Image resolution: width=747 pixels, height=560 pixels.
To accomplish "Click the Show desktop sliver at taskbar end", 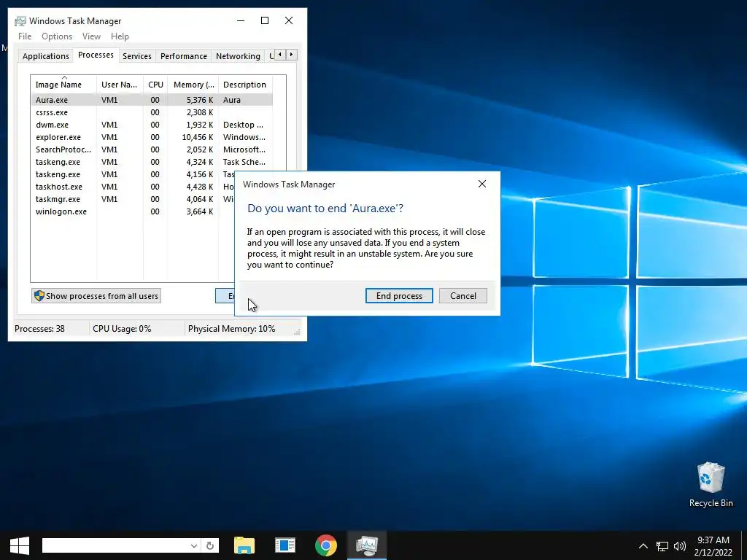I will click(x=743, y=545).
